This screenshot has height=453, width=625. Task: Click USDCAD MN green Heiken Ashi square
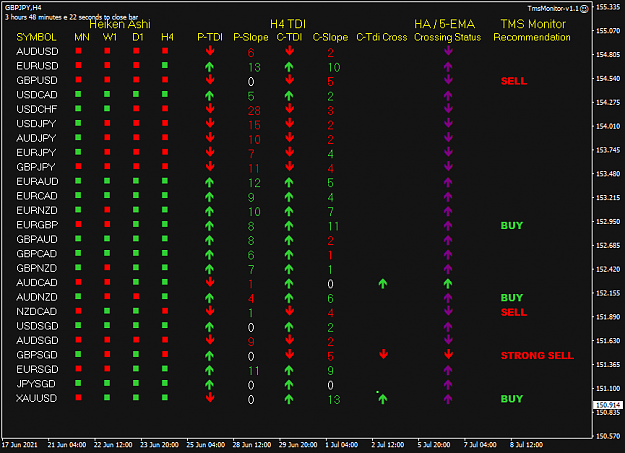78,94
